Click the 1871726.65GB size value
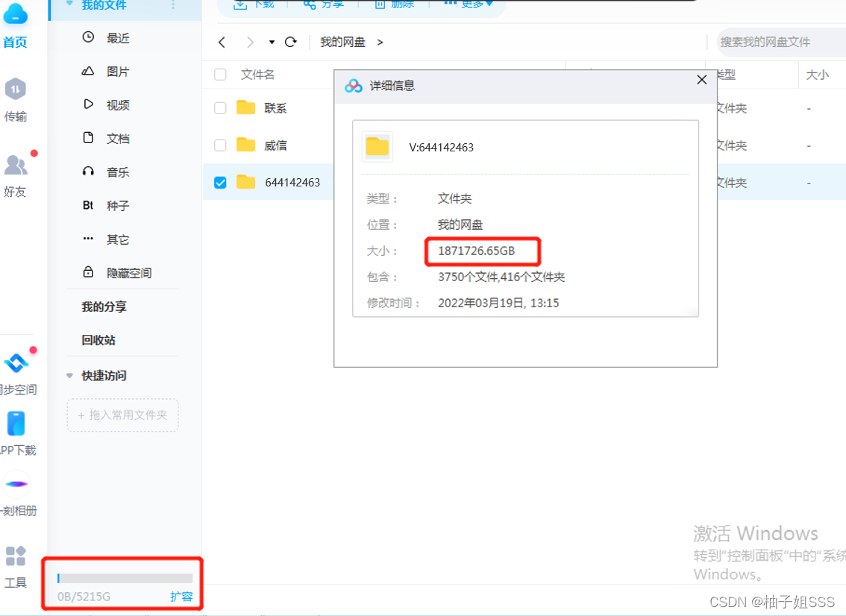Image resolution: width=846 pixels, height=616 pixels. (x=477, y=251)
